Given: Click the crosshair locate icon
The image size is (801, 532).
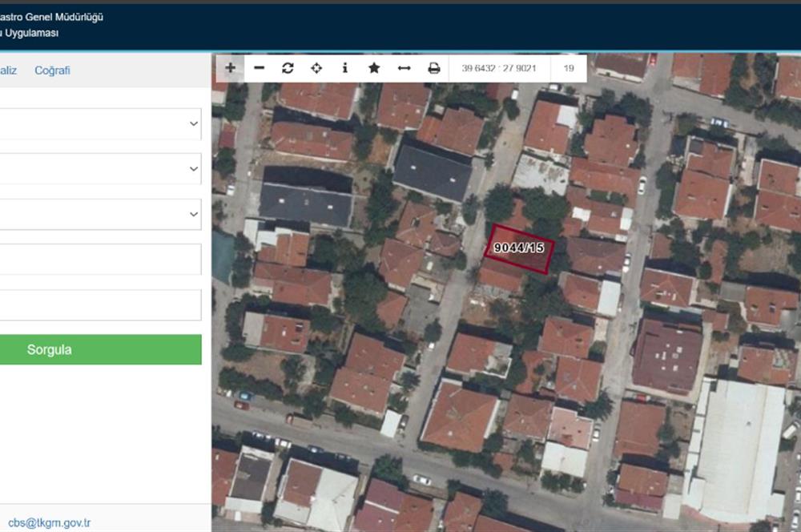Looking at the screenshot, I should pyautogui.click(x=316, y=68).
